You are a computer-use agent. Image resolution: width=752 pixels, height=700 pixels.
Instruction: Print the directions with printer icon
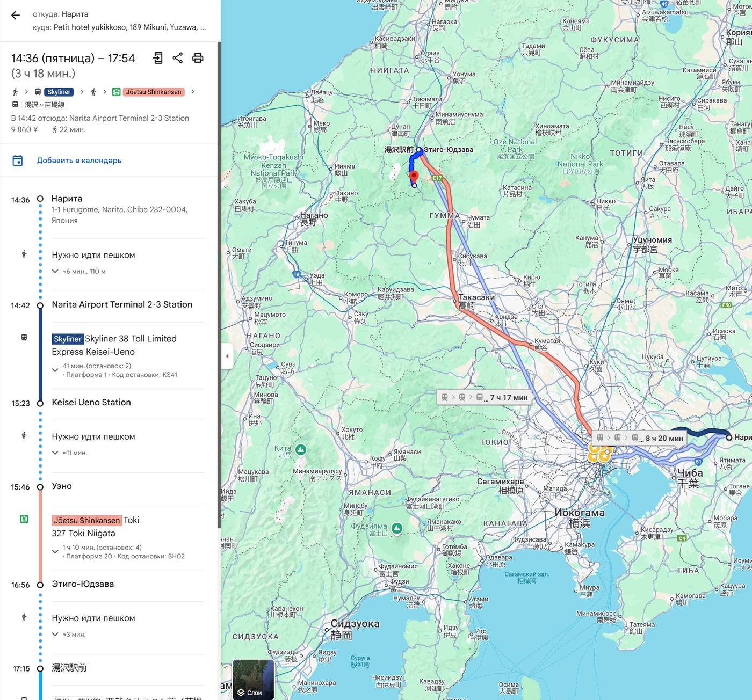click(x=198, y=58)
